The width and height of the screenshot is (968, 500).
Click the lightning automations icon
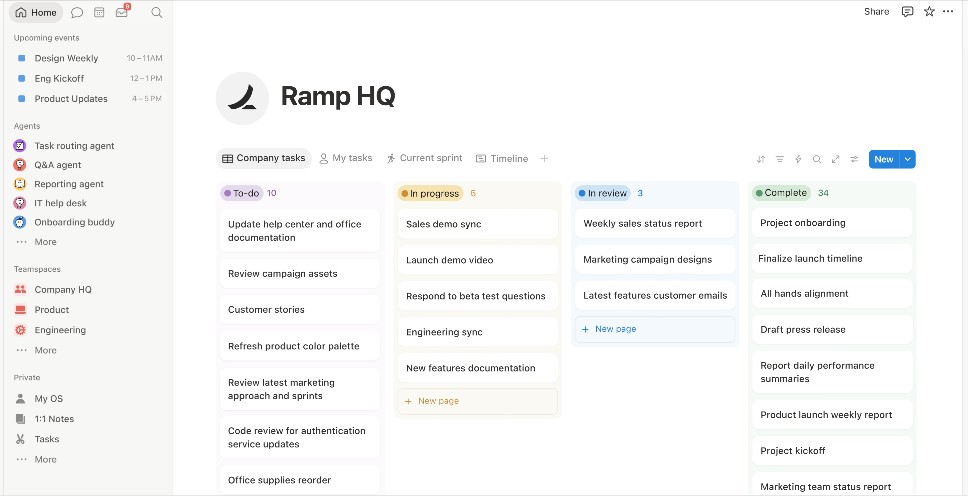coord(798,159)
